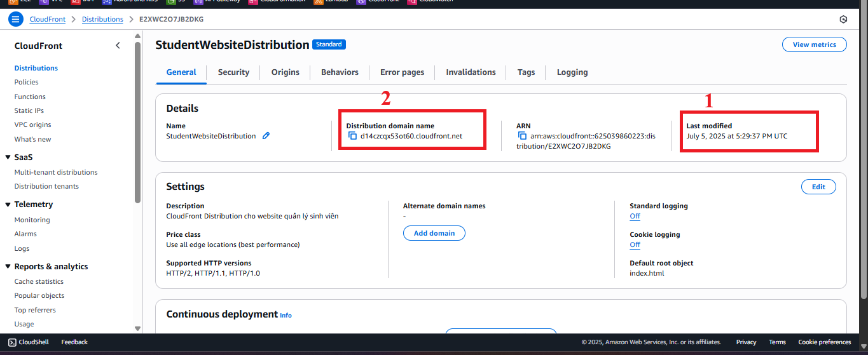Image resolution: width=868 pixels, height=355 pixels.
Task: Open Usage report in the sidebar
Action: click(x=24, y=324)
